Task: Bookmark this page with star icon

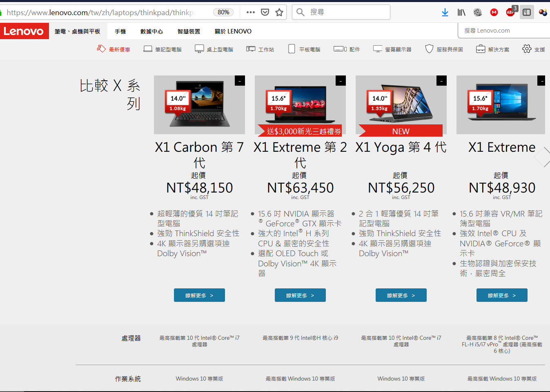Action: pos(279,12)
